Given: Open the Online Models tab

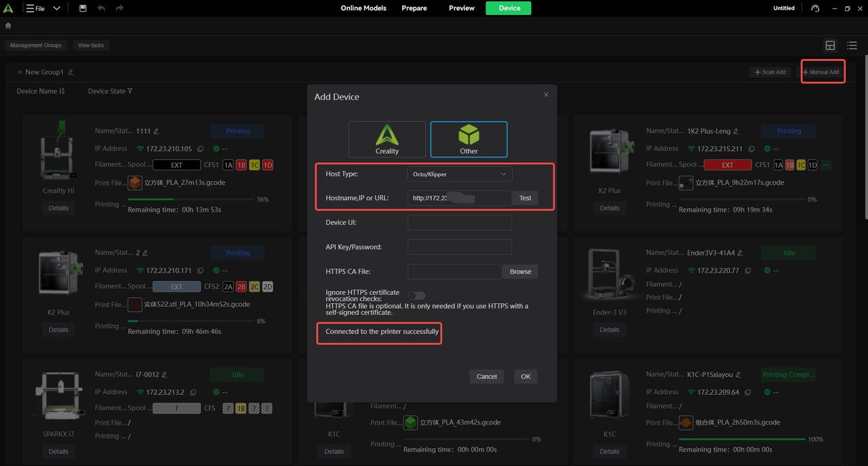Looking at the screenshot, I should (x=363, y=8).
